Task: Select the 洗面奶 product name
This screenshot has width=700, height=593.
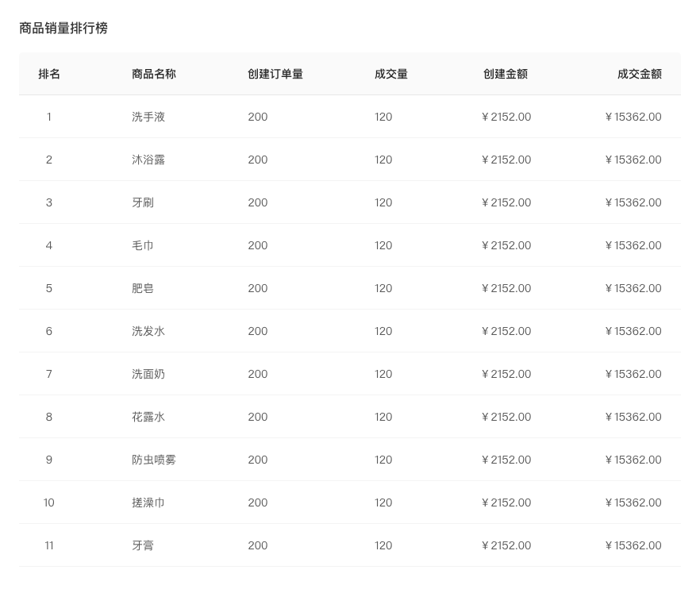Action: [x=148, y=374]
